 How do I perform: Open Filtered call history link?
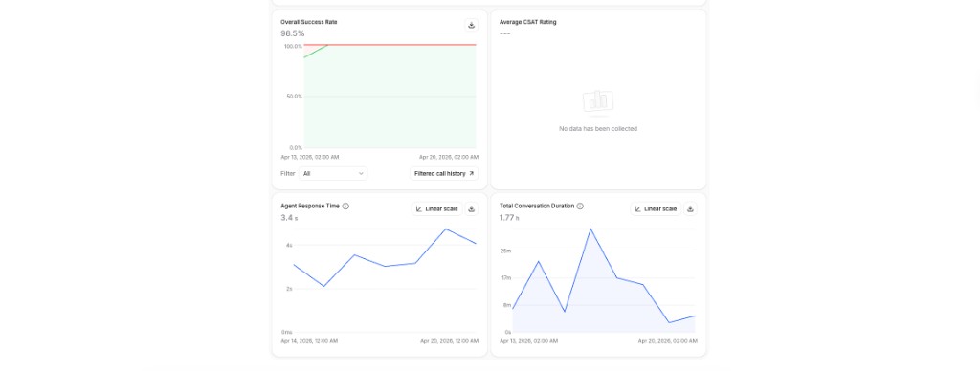(x=444, y=174)
